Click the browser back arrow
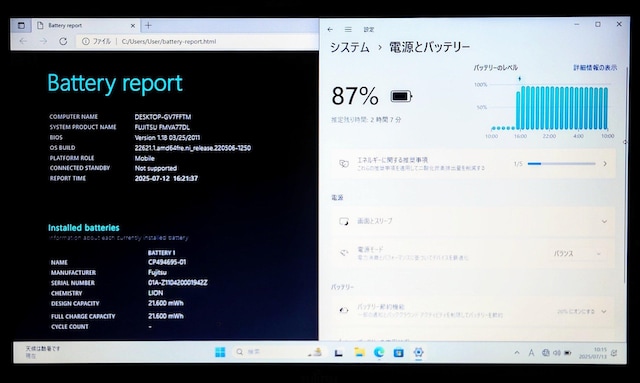Viewport: 640px width, 383px height. coord(23,41)
